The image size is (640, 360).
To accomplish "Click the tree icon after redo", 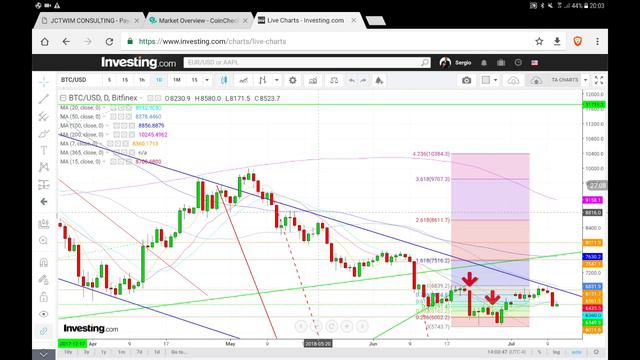I will [x=379, y=80].
